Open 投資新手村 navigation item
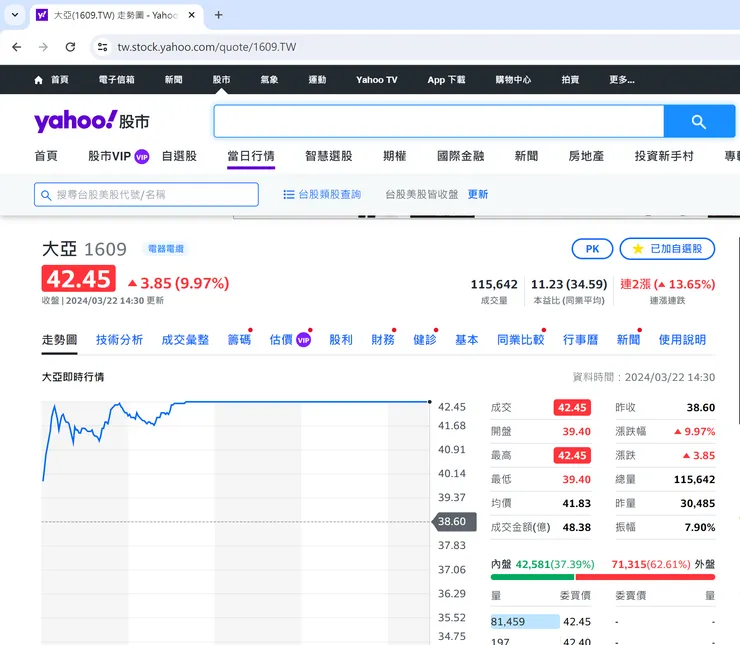 click(664, 156)
